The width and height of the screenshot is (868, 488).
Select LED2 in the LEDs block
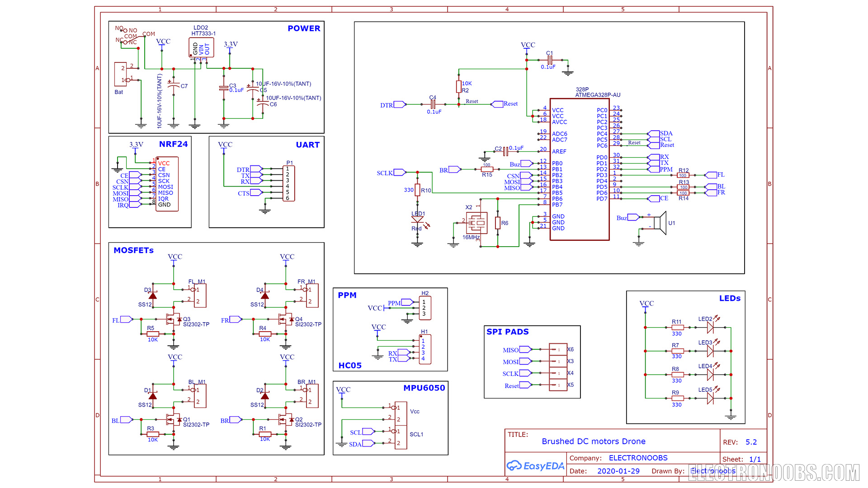click(x=710, y=327)
